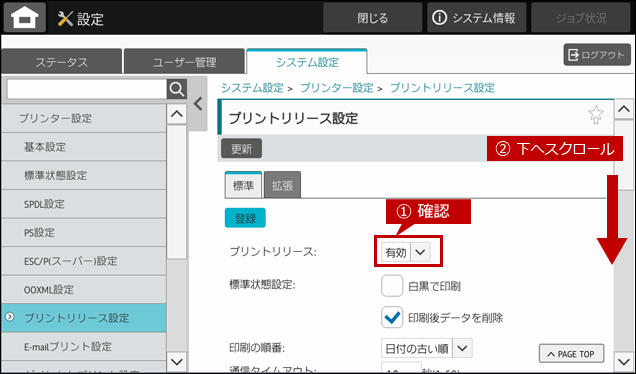Toggle 印刷後データを削除 checkbox

392,317
